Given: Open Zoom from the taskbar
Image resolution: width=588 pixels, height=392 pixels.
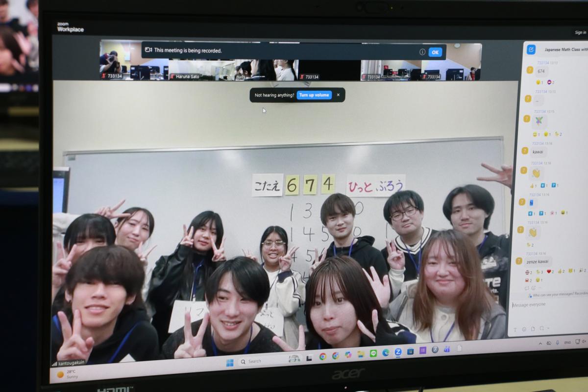Looking at the screenshot, I should coord(398,352).
